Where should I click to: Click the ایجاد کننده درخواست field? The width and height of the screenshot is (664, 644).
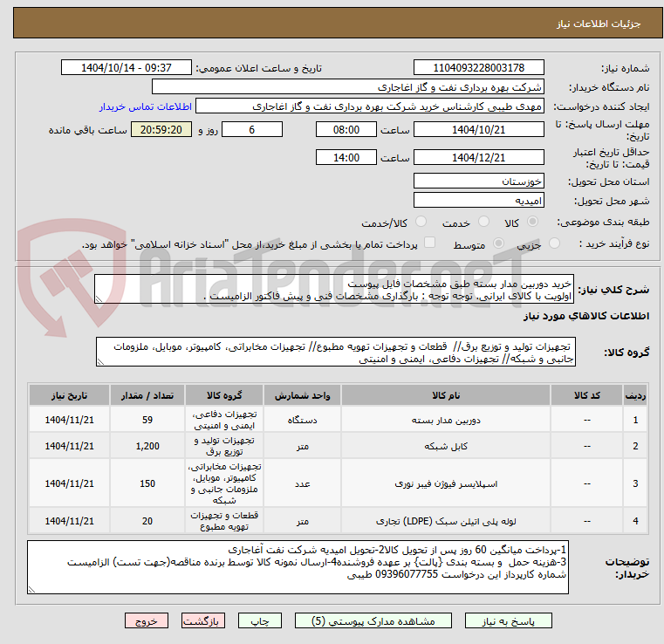[370, 106]
